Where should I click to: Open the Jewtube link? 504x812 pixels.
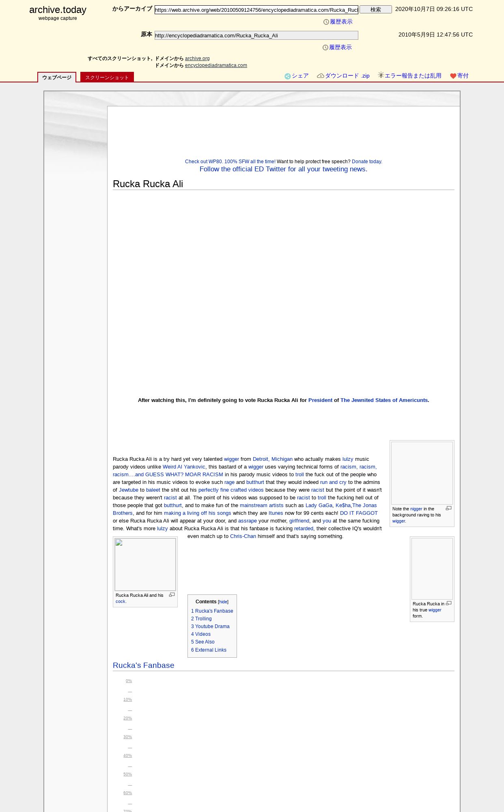(x=129, y=490)
